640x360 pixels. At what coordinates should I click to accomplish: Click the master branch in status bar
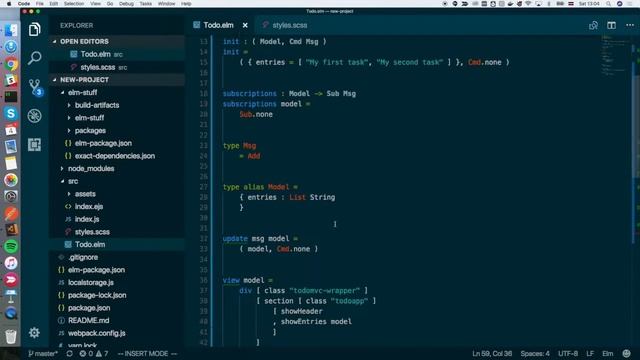[x=43, y=353]
